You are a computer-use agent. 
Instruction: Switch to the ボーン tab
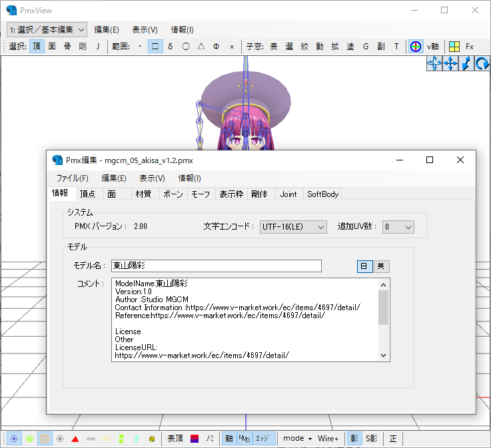[173, 194]
